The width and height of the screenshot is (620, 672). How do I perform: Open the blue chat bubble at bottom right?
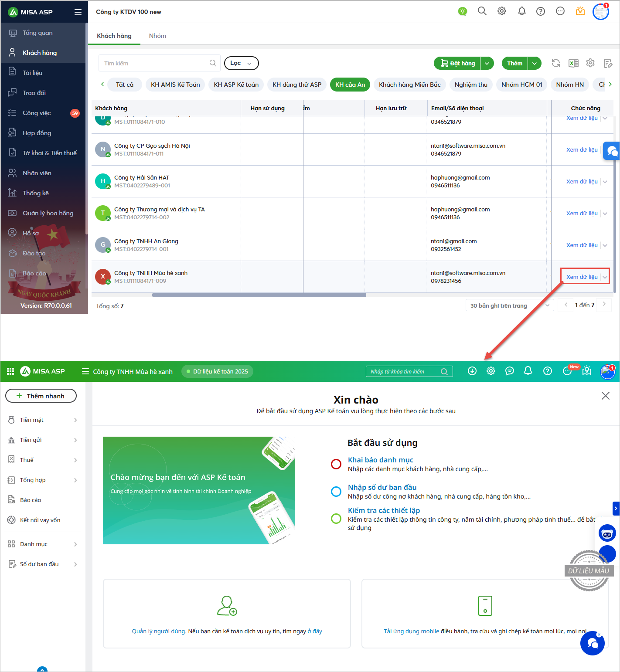(x=593, y=643)
